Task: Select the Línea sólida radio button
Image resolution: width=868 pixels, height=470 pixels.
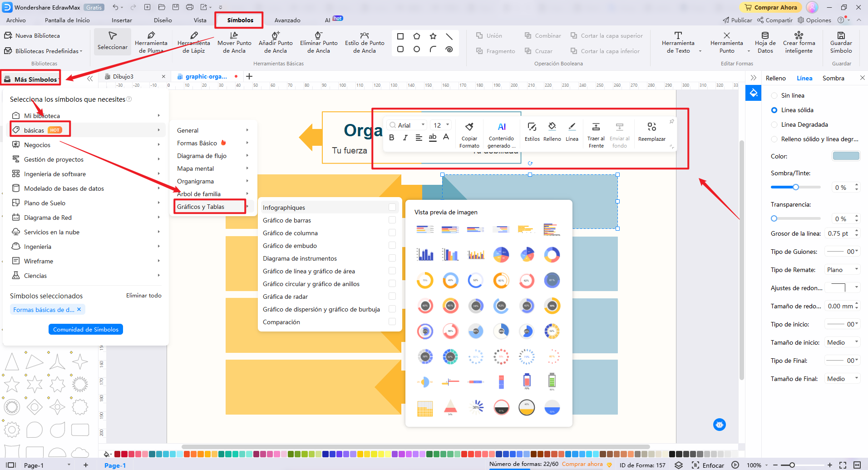Action: [774, 110]
